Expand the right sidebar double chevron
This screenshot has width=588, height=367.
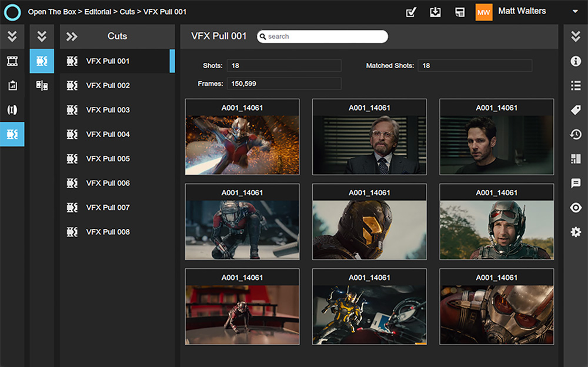[x=576, y=36]
